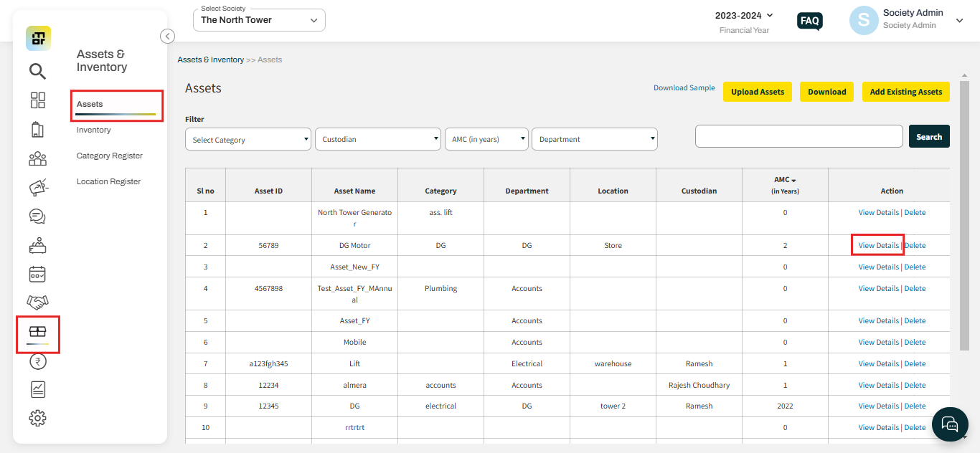
Task: Open the handshake icon in sidebar
Action: (x=37, y=302)
